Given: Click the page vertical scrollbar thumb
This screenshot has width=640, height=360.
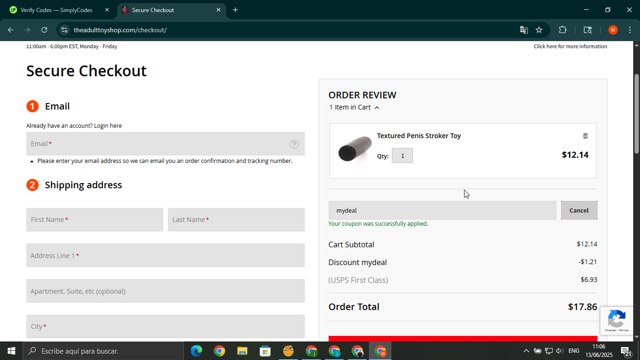Looking at the screenshot, I should point(636,113).
